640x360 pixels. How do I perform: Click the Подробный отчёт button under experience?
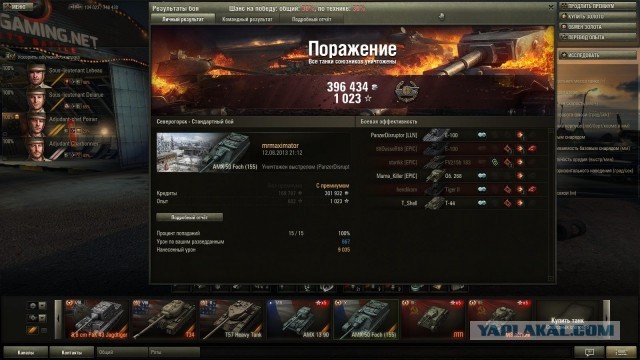(x=189, y=218)
